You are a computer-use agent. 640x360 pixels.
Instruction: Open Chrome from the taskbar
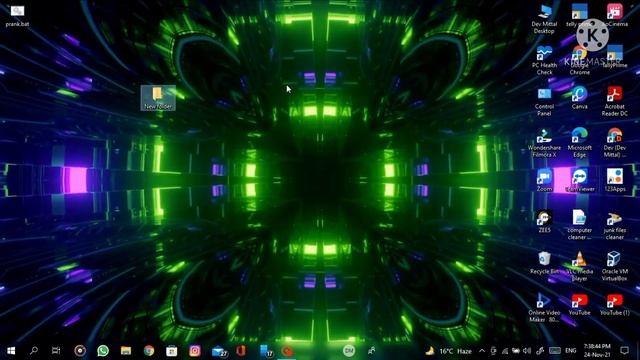[149, 351]
